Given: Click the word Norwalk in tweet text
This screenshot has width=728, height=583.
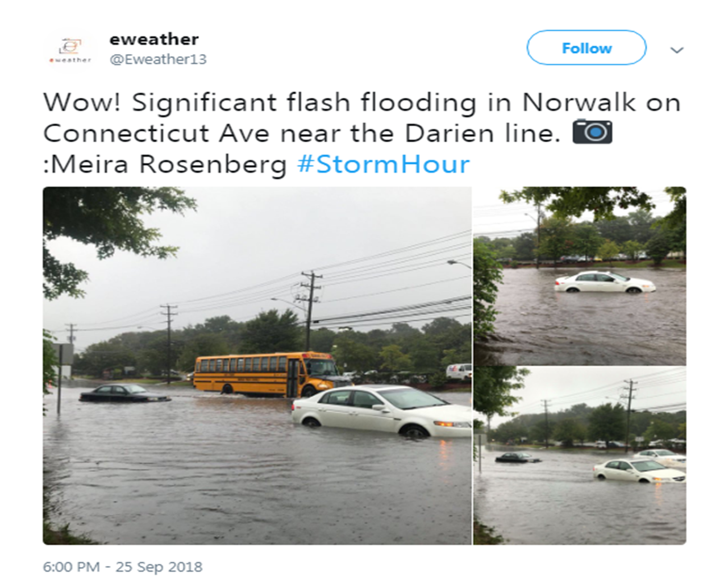Looking at the screenshot, I should [579, 102].
